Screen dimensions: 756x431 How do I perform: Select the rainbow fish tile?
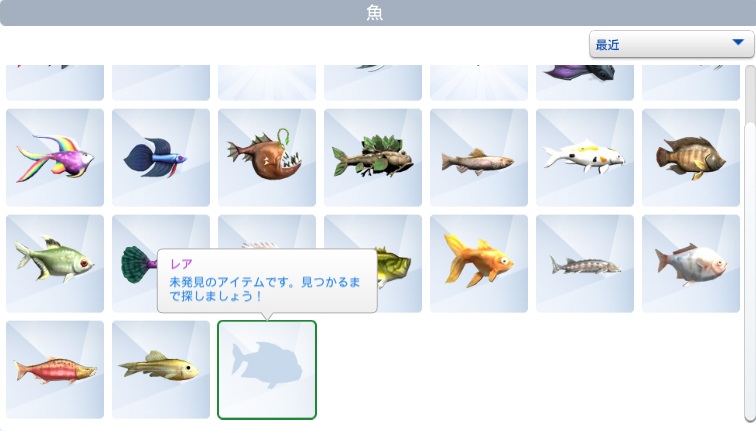[x=55, y=158]
